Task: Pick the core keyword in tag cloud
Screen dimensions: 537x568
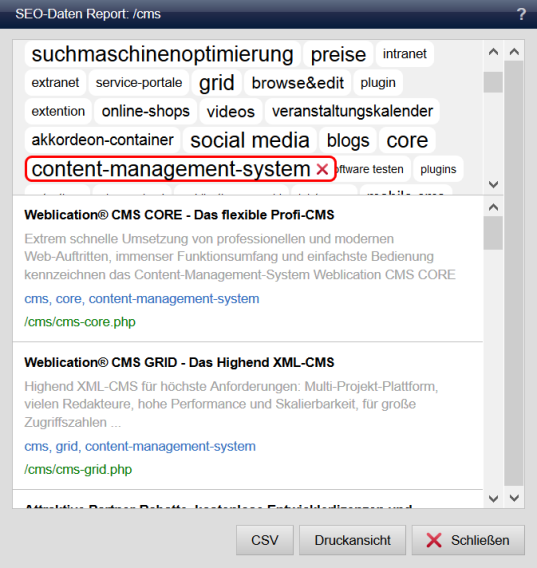Action: coord(407,140)
